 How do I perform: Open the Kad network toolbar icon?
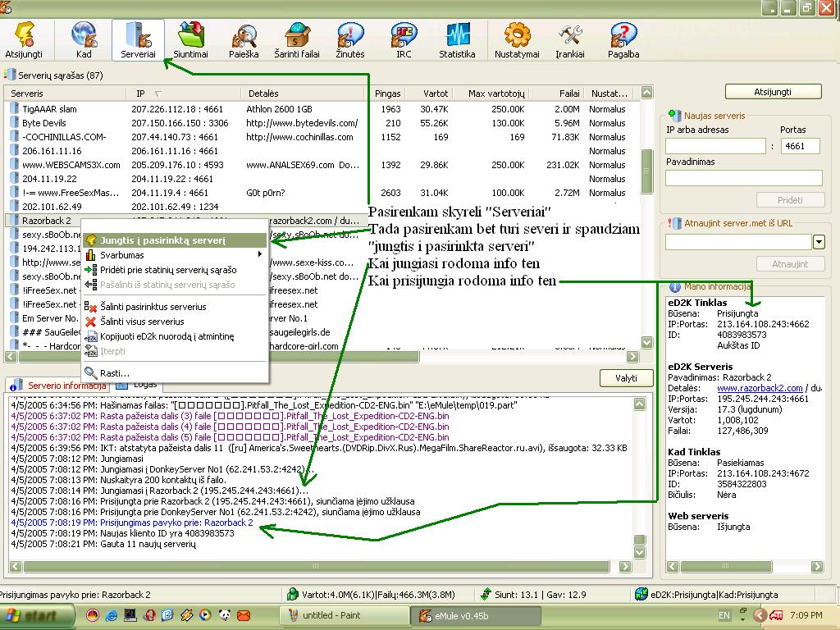(84, 39)
